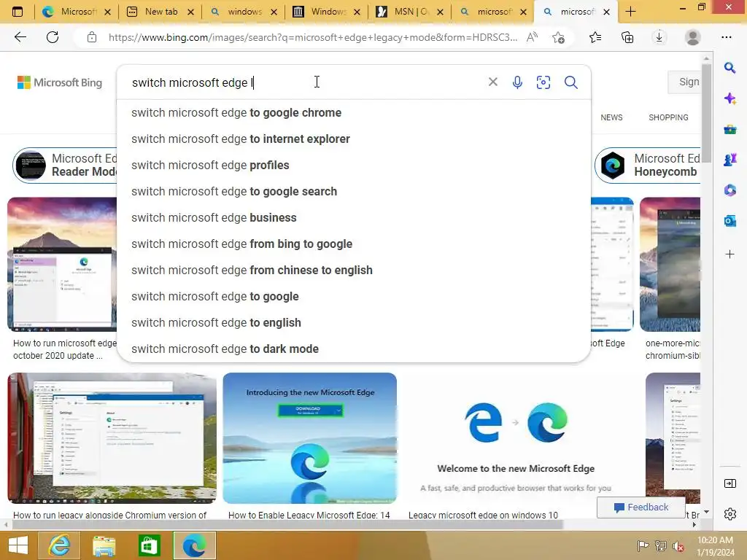Open the user profile avatar
This screenshot has height=560, width=747.
click(693, 37)
